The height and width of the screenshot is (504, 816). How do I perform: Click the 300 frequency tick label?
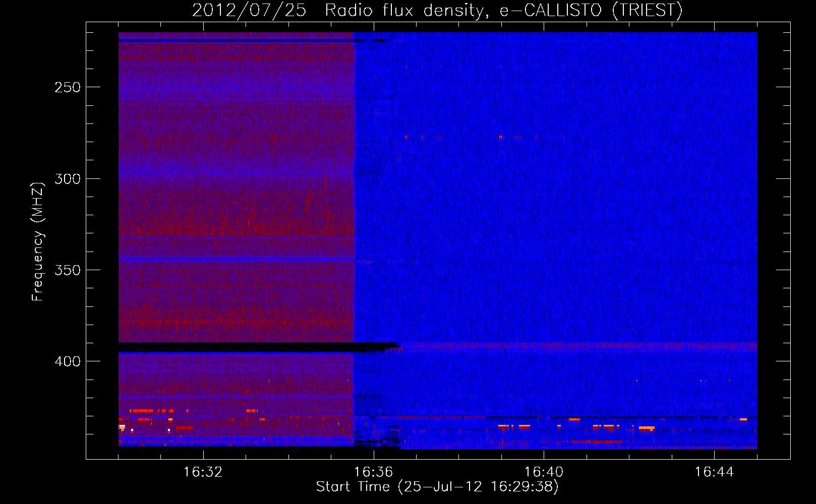68,179
